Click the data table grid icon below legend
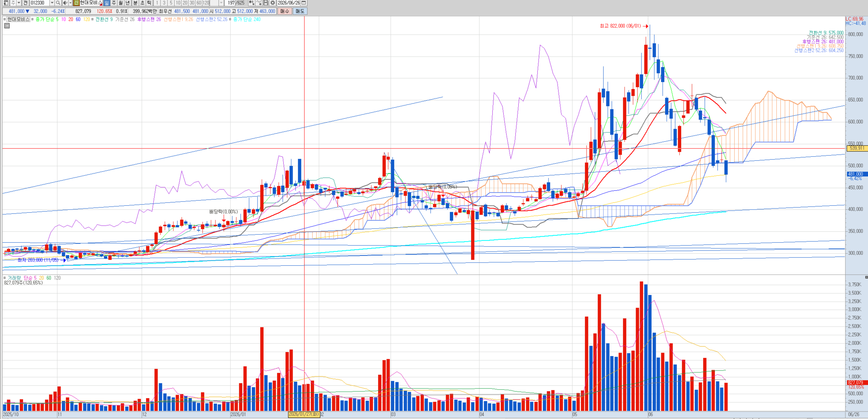Screen dimensions: 868x419 tap(7, 26)
